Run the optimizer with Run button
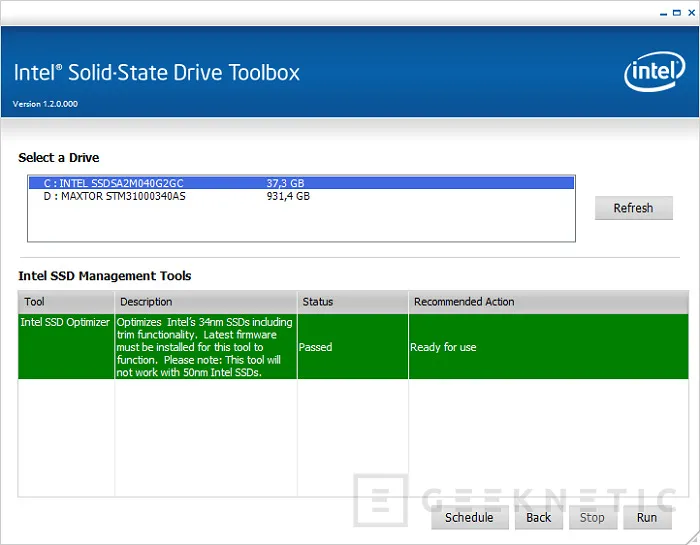 click(647, 517)
